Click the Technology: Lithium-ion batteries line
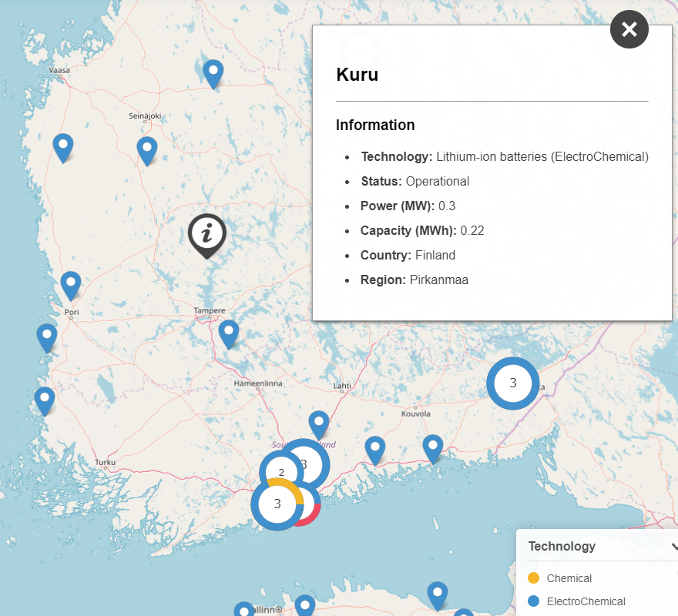The image size is (678, 616). (x=505, y=157)
